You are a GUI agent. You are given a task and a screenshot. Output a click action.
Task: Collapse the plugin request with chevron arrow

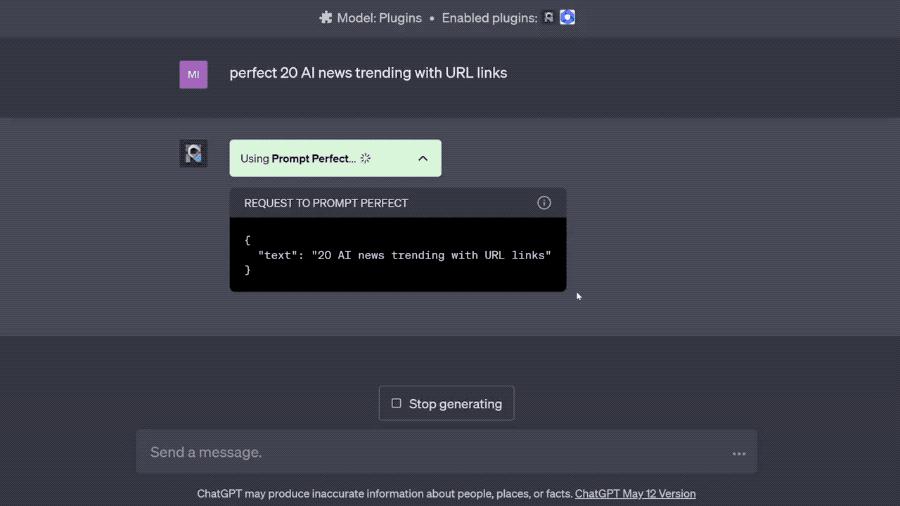coord(423,158)
